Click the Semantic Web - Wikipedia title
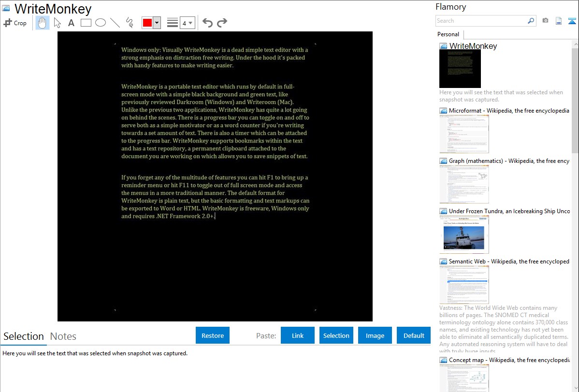The image size is (579, 392). 509,261
